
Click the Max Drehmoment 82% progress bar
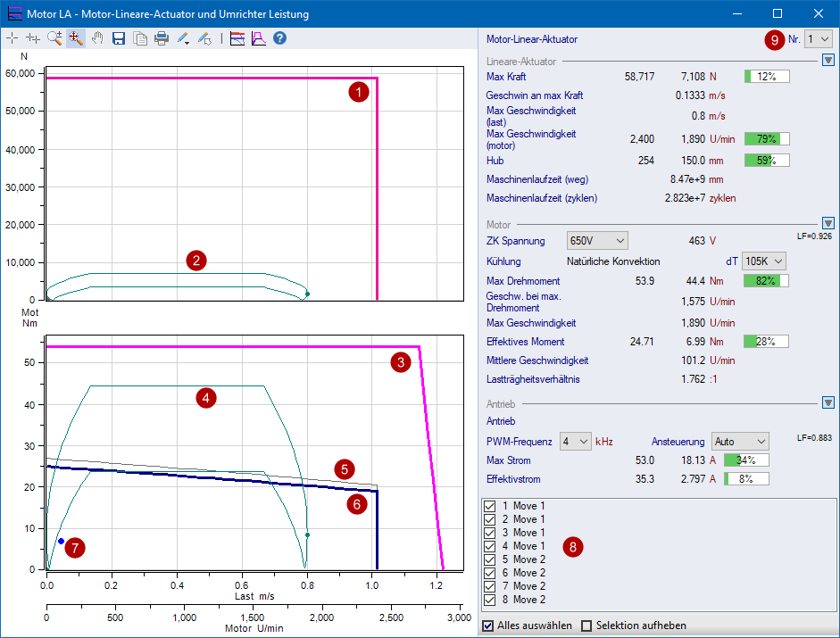coord(766,281)
